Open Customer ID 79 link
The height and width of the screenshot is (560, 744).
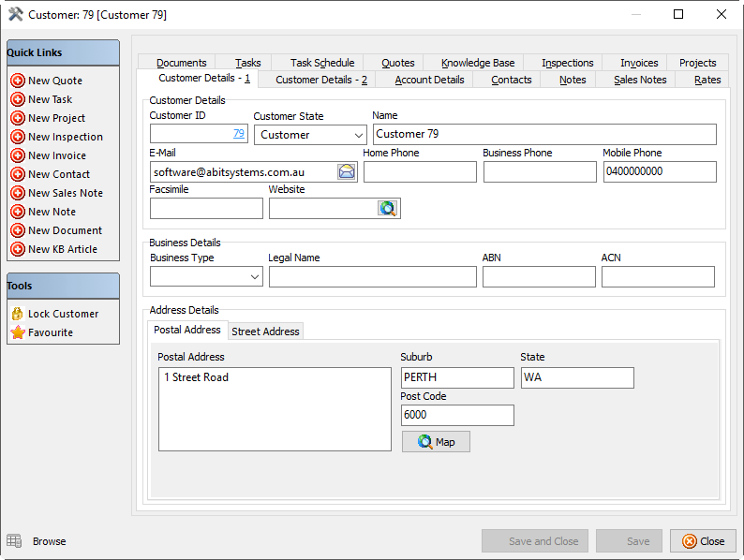(x=238, y=134)
